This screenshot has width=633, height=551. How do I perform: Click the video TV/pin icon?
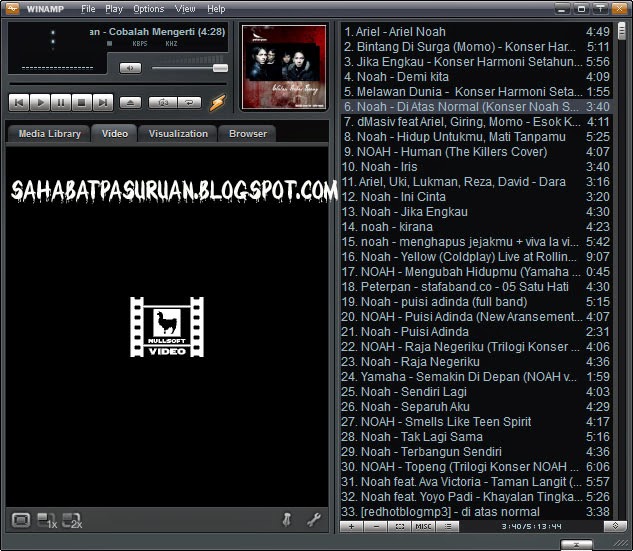[x=287, y=520]
